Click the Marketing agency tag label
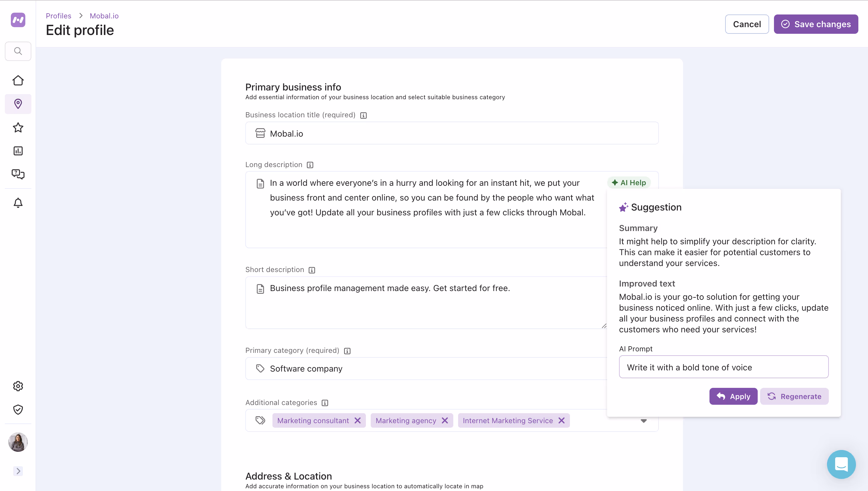This screenshot has width=868, height=491. click(406, 421)
